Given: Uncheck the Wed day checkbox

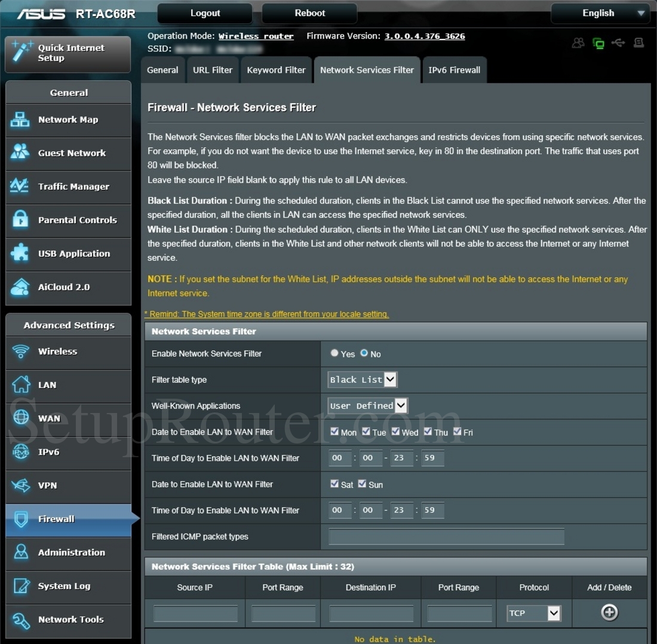Looking at the screenshot, I should pyautogui.click(x=395, y=431).
